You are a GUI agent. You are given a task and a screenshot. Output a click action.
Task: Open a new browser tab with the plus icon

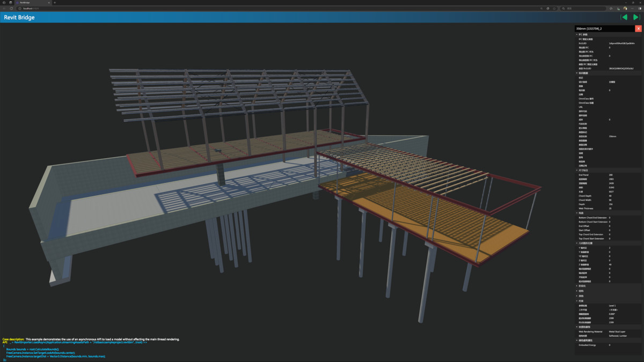[54, 3]
